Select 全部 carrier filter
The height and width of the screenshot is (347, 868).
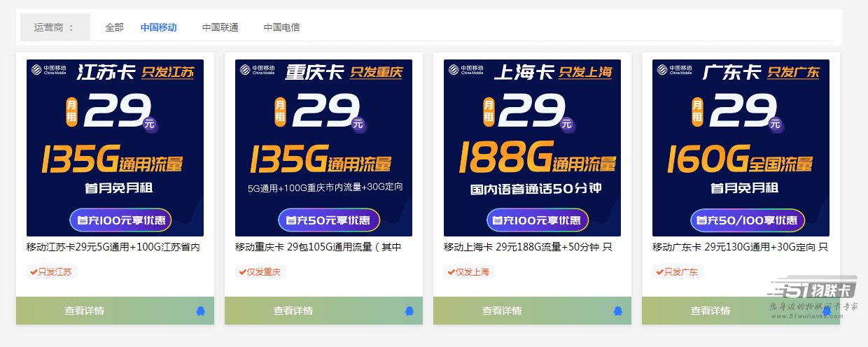[x=114, y=27]
